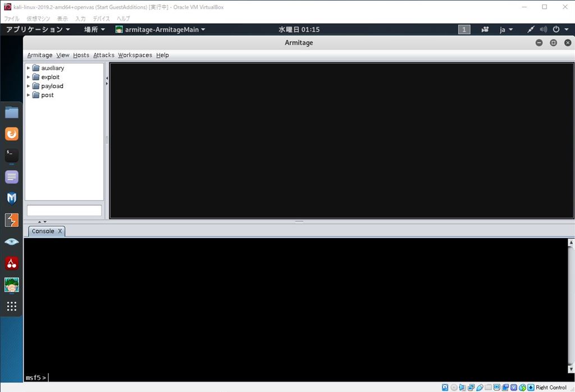Click the Right Control host key label
The width and height of the screenshot is (575, 392).
551,388
